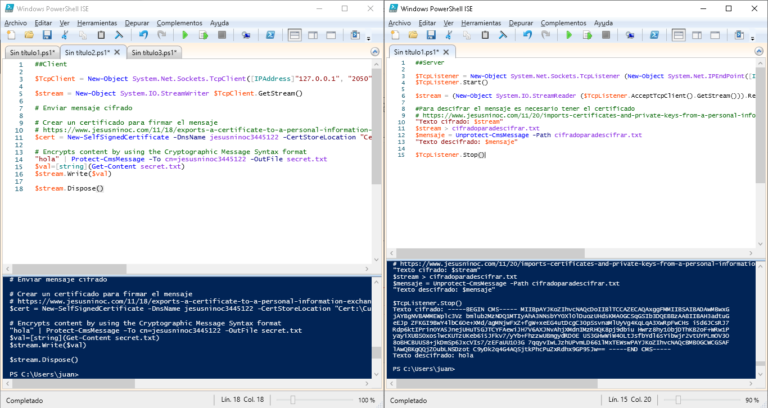Collapse the script pane using client window chevron
Image resolution: width=768 pixels, height=408 pixels.
(375, 52)
